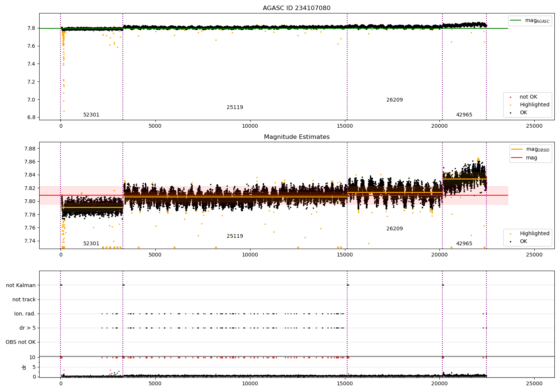Click y-tick 7.74 in Magnitude Estimates plot
560x392 pixels.
pyautogui.click(x=29, y=241)
